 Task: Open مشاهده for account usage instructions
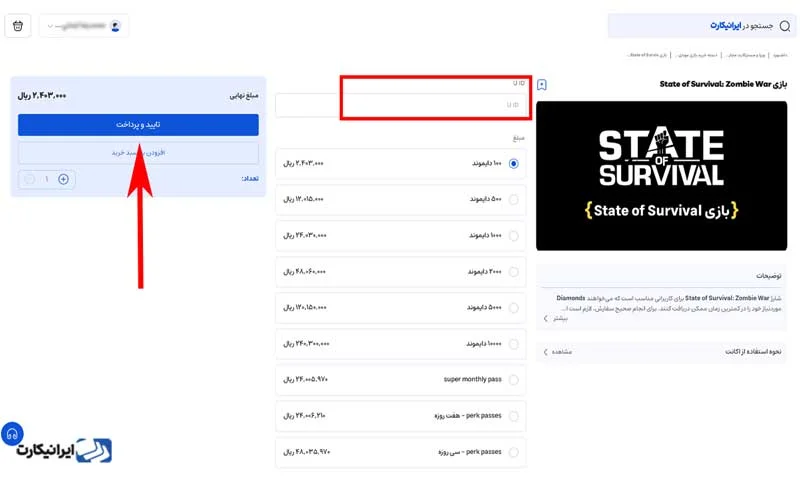pos(558,352)
